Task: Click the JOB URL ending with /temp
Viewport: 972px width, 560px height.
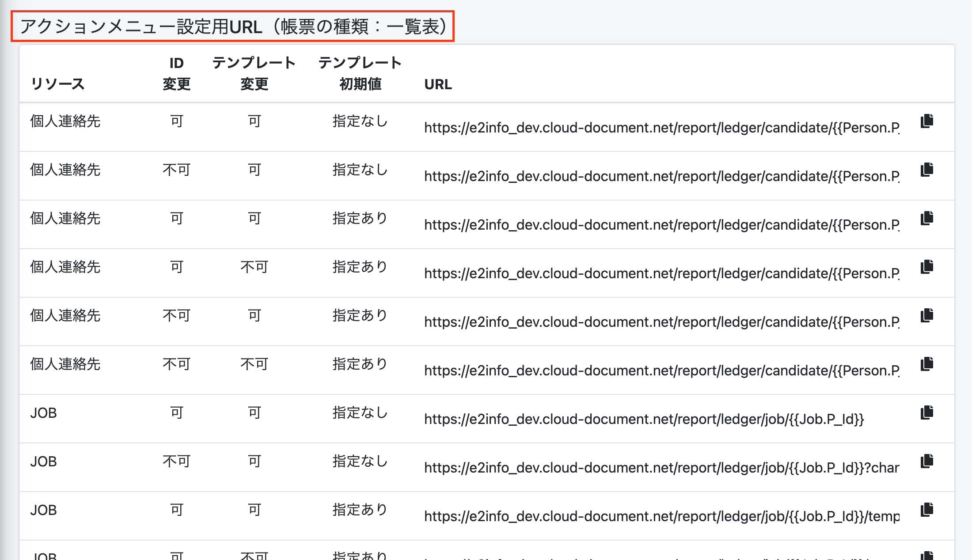Action: [661, 516]
